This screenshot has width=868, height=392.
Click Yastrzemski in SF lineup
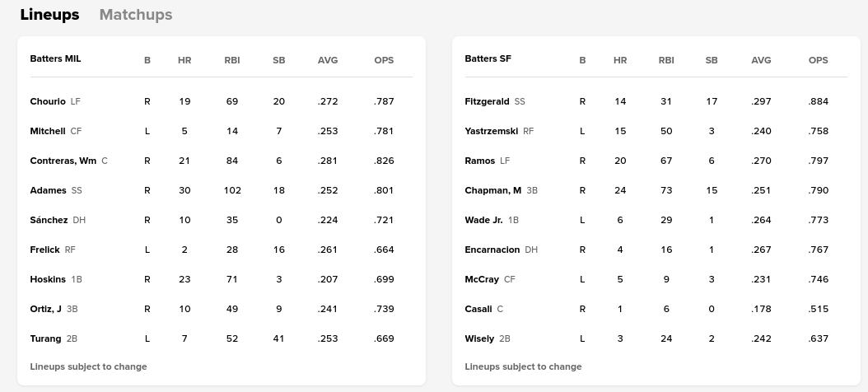click(491, 131)
